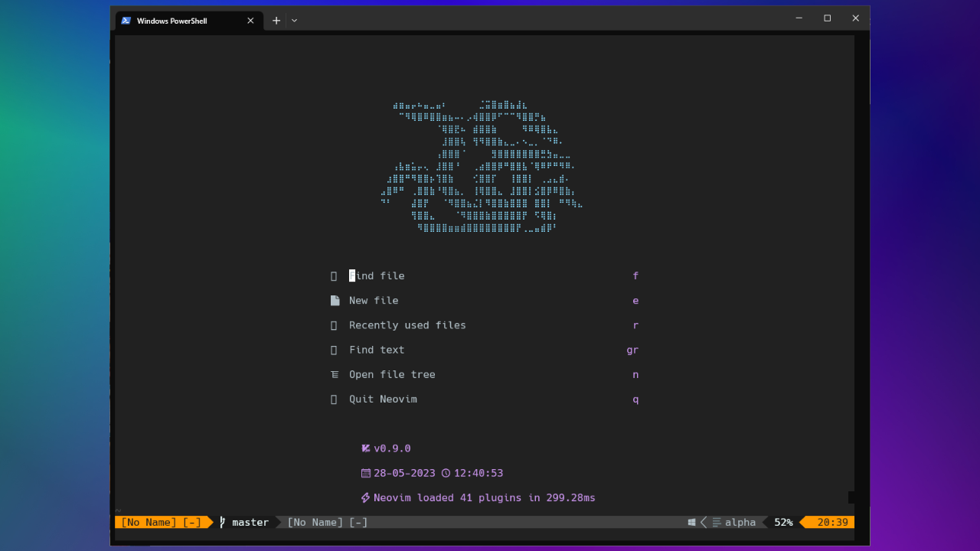Image resolution: width=980 pixels, height=551 pixels.
Task: Open the terminal tab dropdown chevron
Action: tap(293, 21)
